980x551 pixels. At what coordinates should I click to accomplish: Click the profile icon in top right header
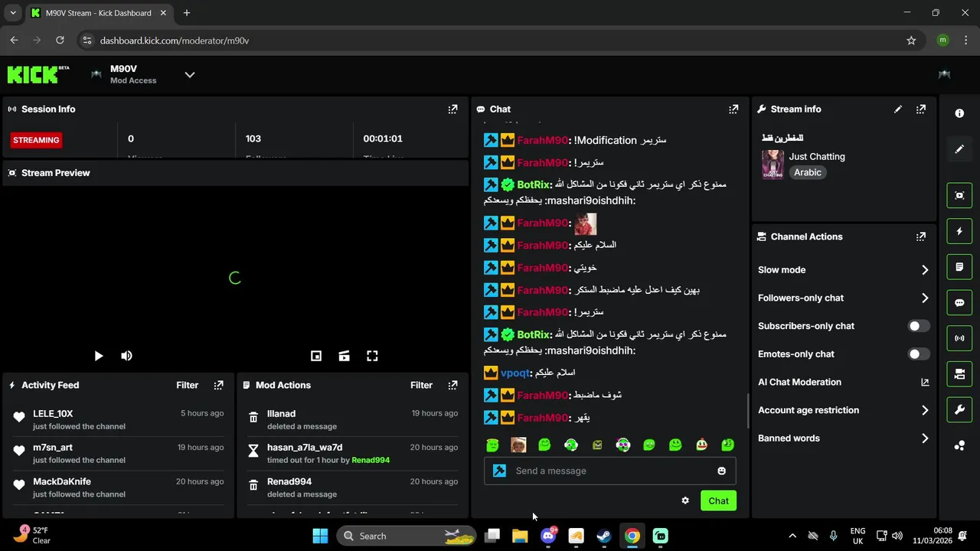click(x=944, y=74)
